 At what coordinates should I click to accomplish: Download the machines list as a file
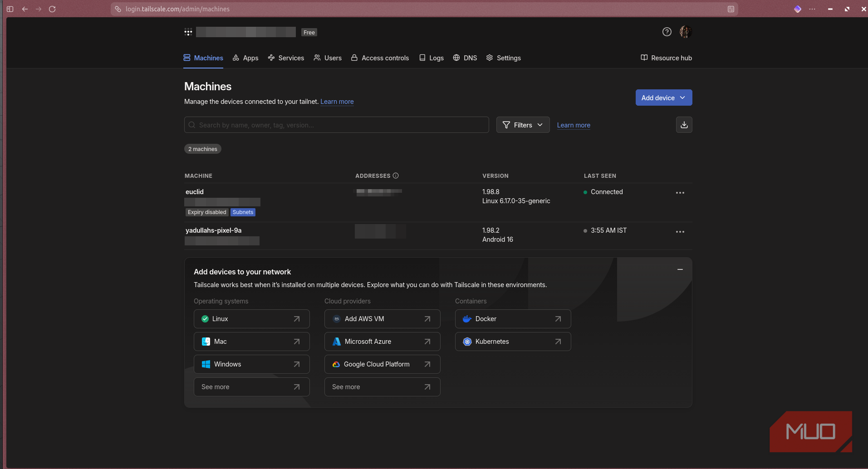point(684,125)
